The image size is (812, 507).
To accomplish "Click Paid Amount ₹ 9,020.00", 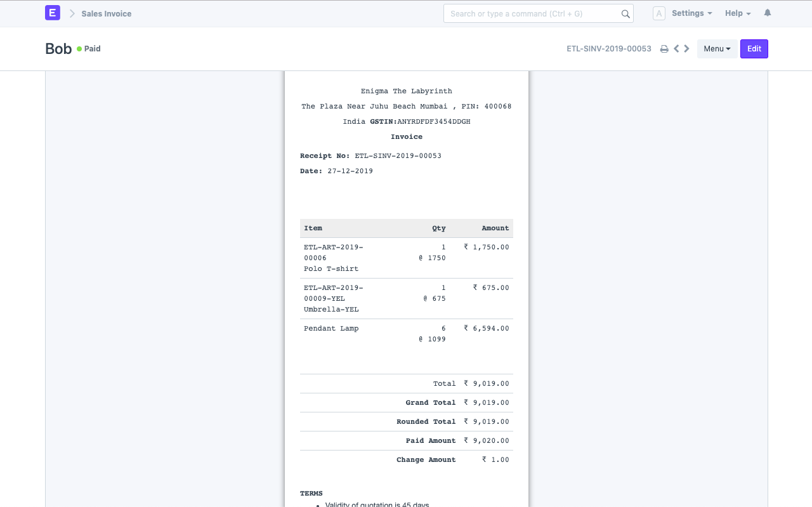I will (487, 441).
